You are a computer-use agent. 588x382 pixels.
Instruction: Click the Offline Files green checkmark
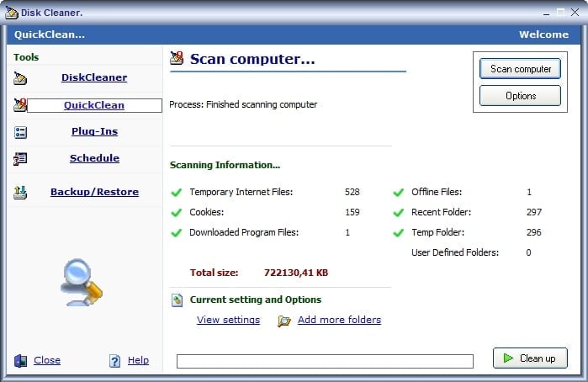[398, 193]
